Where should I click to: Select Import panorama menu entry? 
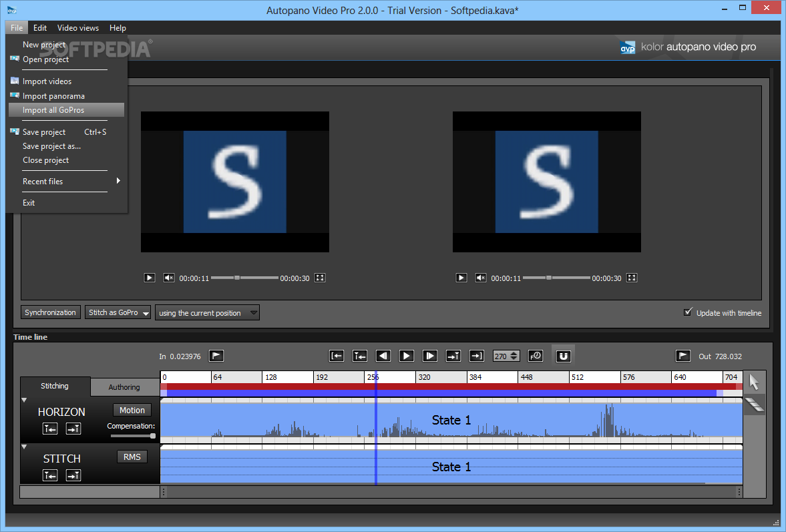tap(66, 95)
